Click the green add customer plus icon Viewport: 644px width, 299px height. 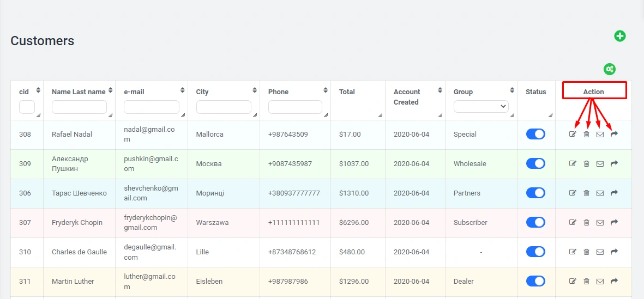click(x=620, y=36)
